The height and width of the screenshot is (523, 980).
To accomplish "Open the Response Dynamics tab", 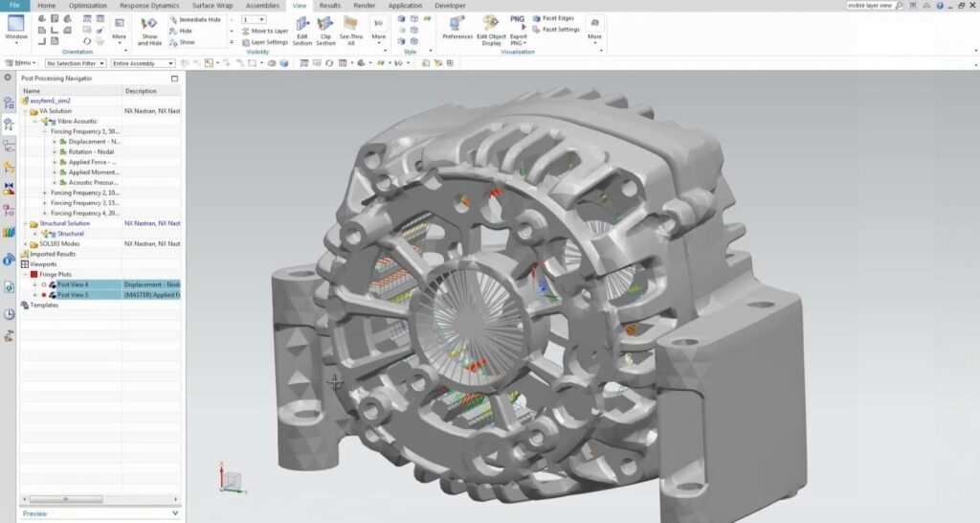I will pos(149,6).
